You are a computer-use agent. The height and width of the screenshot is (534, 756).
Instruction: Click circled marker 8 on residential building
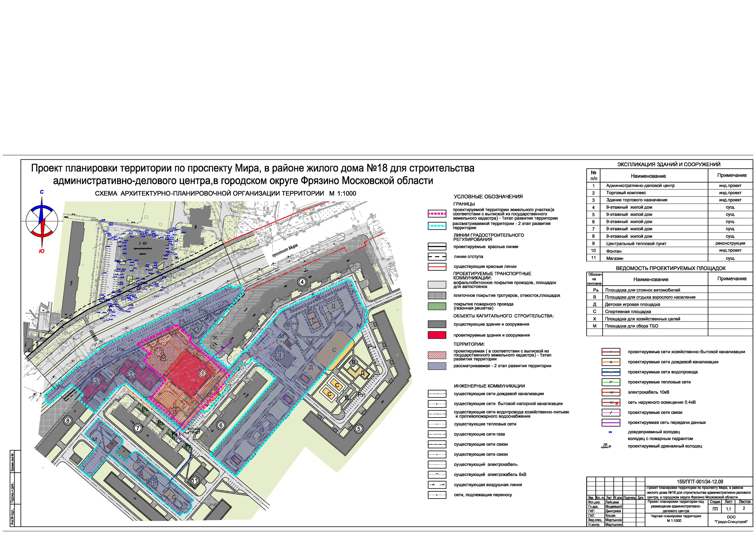67,420
